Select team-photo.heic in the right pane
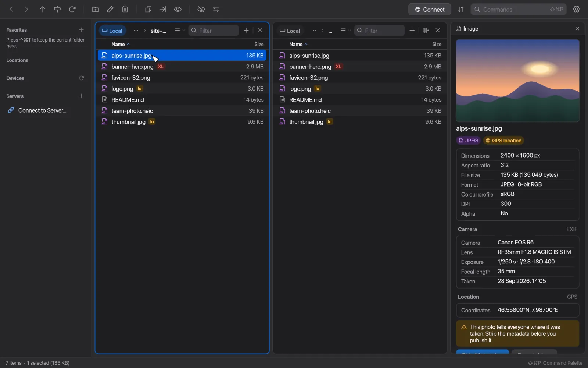 360,111
